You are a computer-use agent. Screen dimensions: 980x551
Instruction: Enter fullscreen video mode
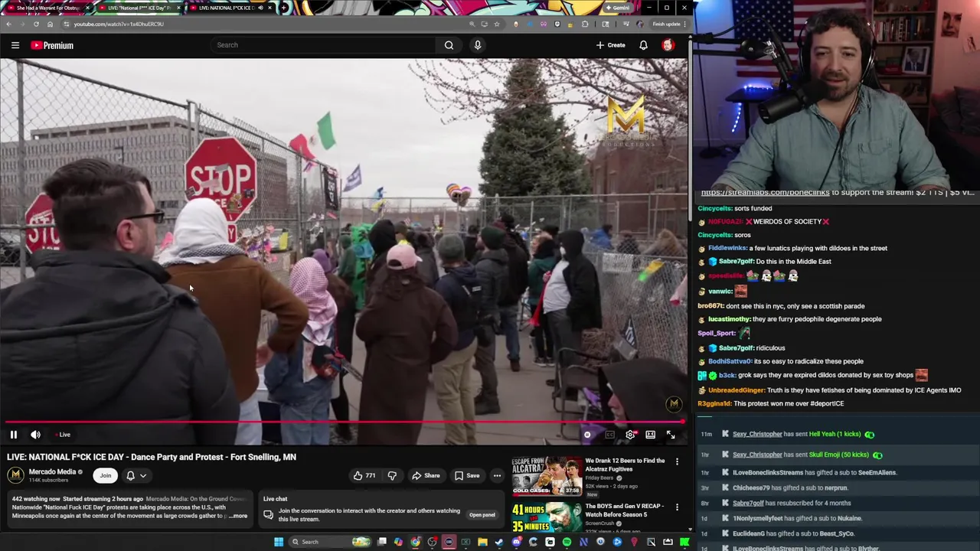point(671,435)
